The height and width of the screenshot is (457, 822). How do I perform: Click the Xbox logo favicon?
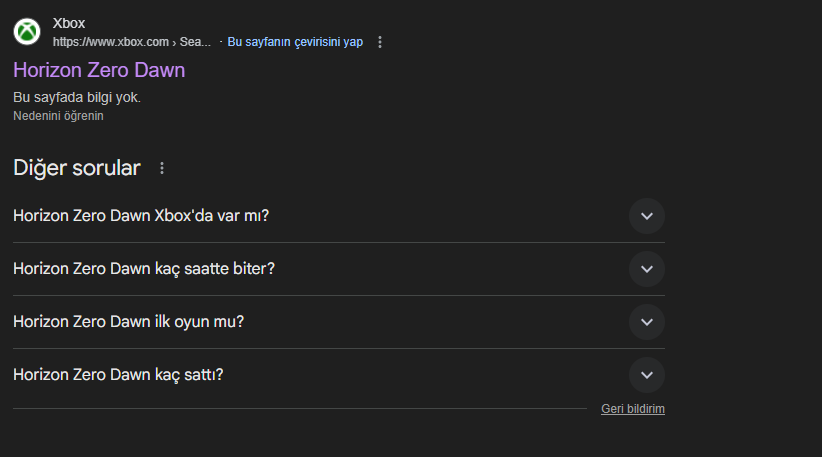27,32
